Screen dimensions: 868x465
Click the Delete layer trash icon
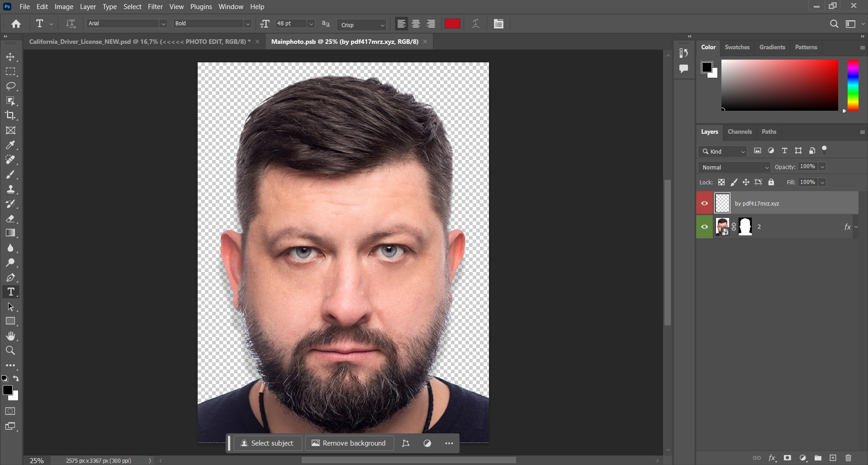tap(849, 458)
